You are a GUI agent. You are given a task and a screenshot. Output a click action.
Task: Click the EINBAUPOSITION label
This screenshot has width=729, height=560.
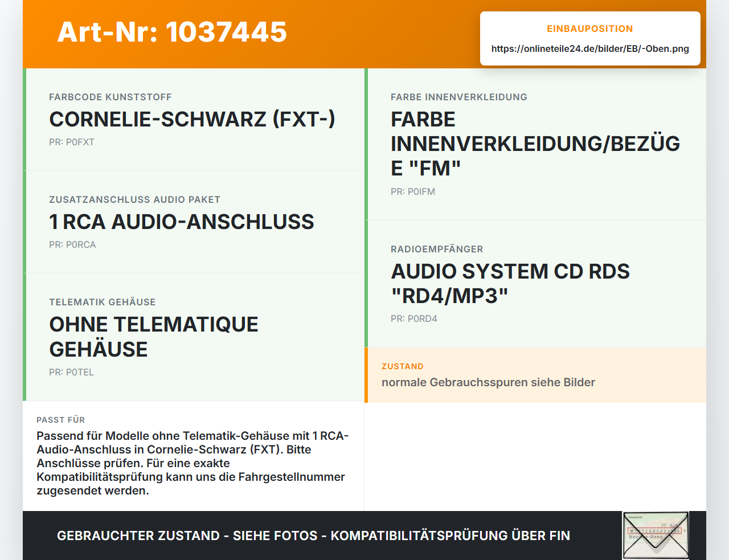tap(590, 28)
